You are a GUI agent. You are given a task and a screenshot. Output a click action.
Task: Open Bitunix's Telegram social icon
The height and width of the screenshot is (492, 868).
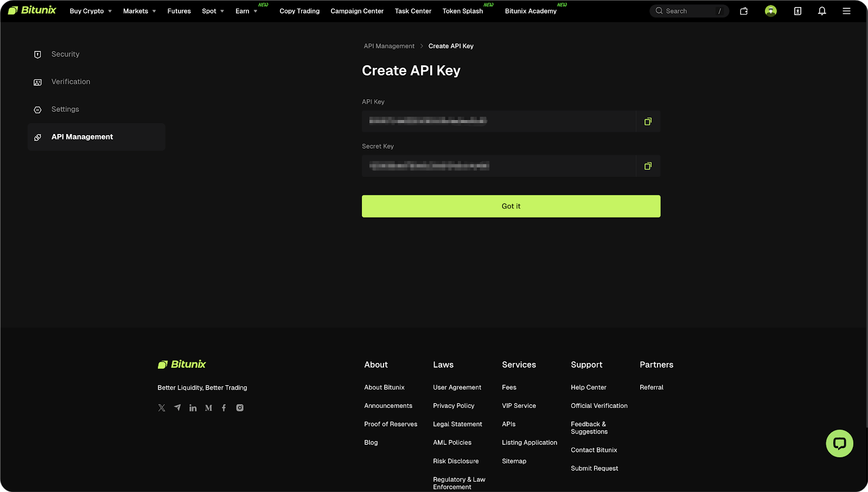pyautogui.click(x=177, y=407)
